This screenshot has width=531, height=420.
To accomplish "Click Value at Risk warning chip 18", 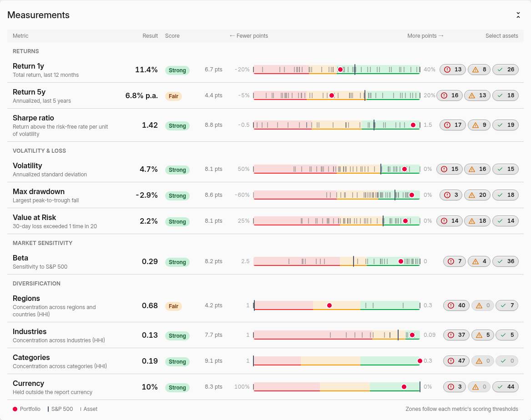I will point(477,221).
